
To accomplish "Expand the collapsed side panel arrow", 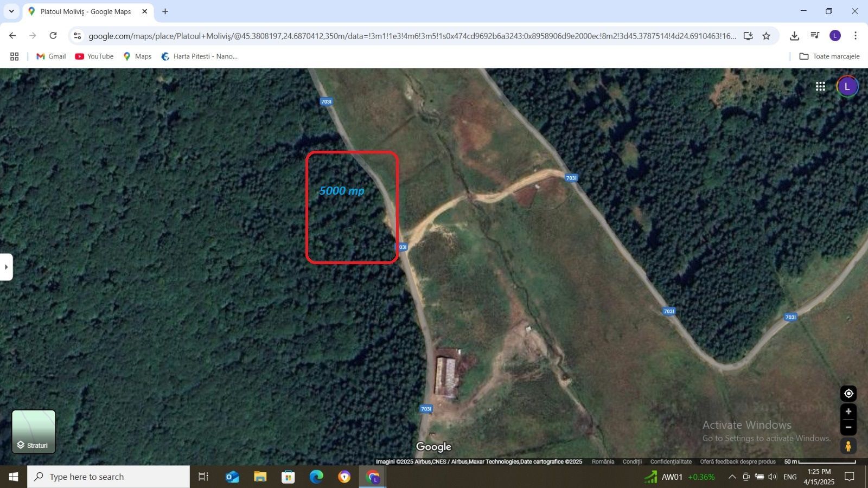I will [x=6, y=267].
